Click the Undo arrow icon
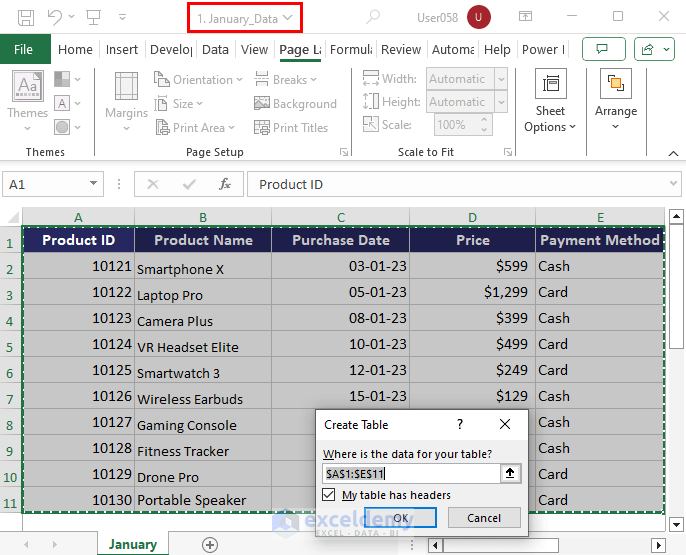The height and width of the screenshot is (555, 686). click(55, 17)
